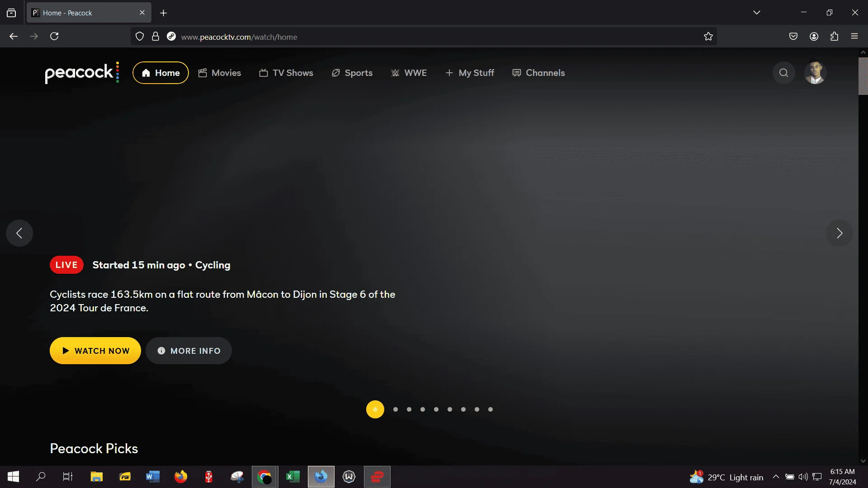The width and height of the screenshot is (868, 488).
Task: Click the Peacock logo
Action: coord(82,73)
